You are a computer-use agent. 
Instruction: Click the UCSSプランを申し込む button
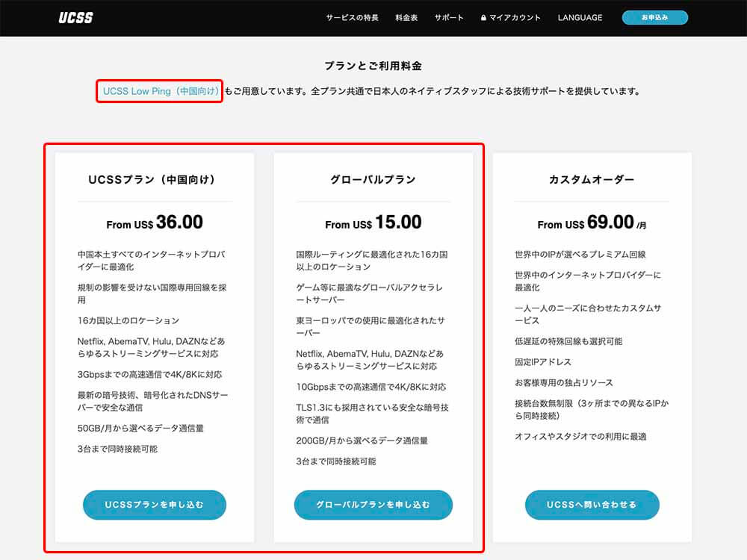(x=155, y=505)
